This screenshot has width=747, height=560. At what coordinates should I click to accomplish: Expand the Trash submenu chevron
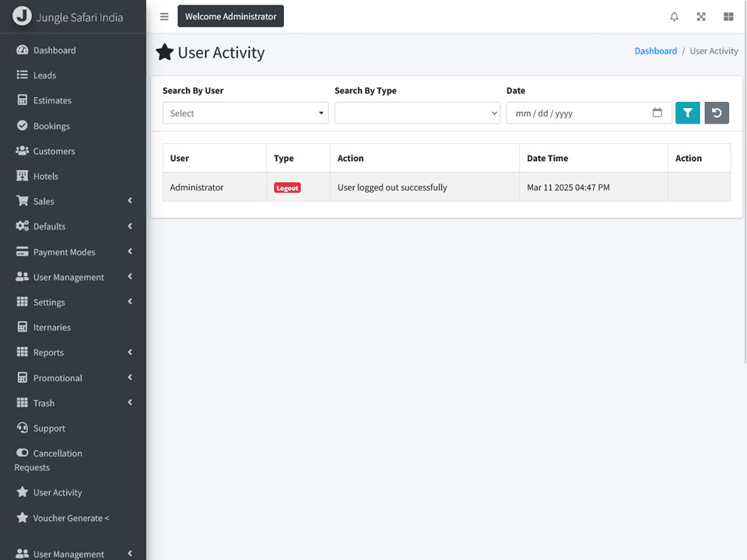(x=130, y=402)
